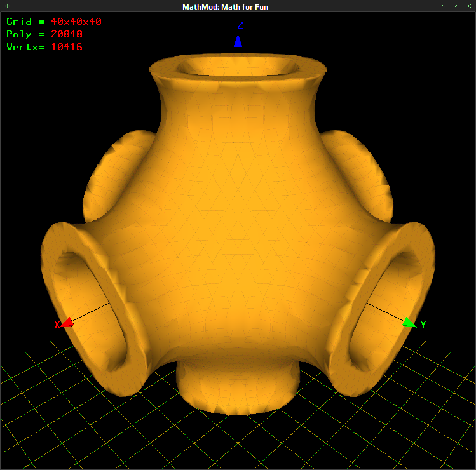Close the MathMod window

pyautogui.click(x=469, y=6)
